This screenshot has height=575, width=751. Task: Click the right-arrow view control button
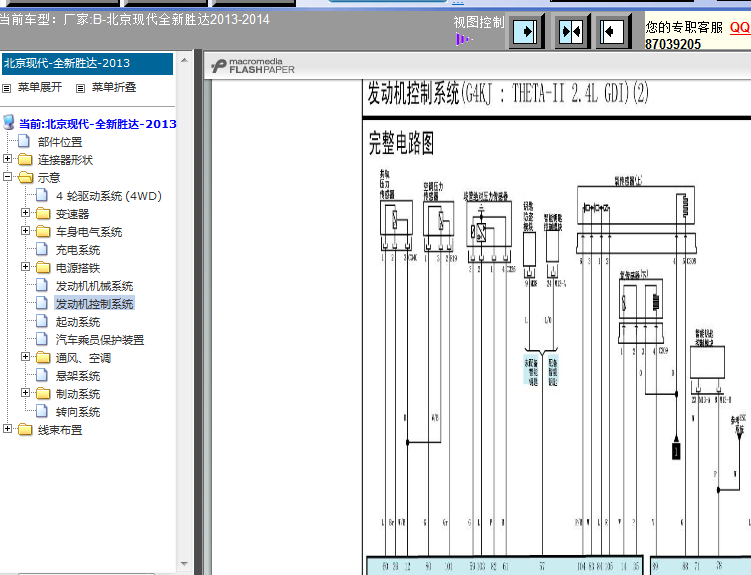coord(525,32)
